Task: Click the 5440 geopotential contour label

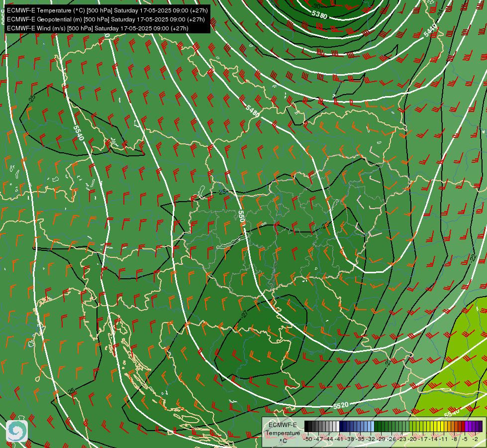Action: tap(431, 30)
